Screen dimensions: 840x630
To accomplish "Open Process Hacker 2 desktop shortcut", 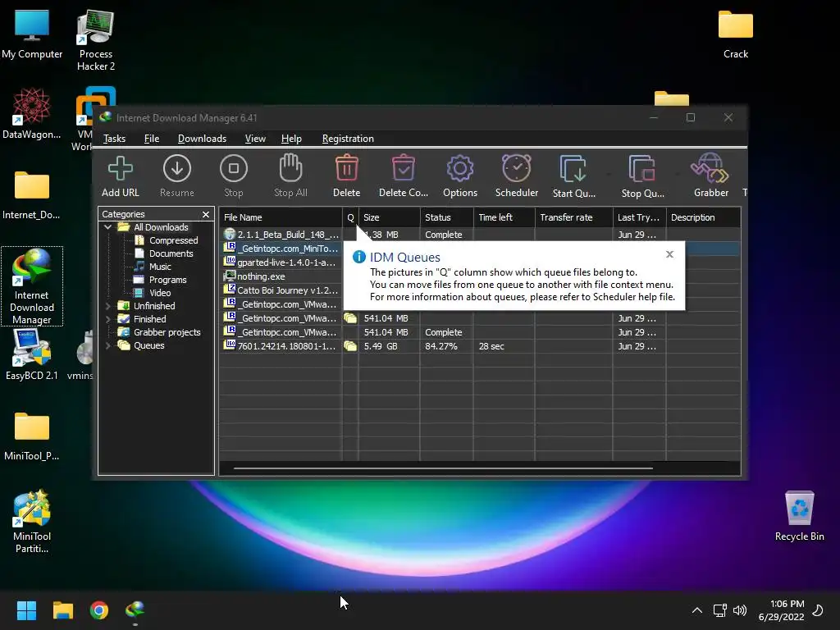I will 96,39.
